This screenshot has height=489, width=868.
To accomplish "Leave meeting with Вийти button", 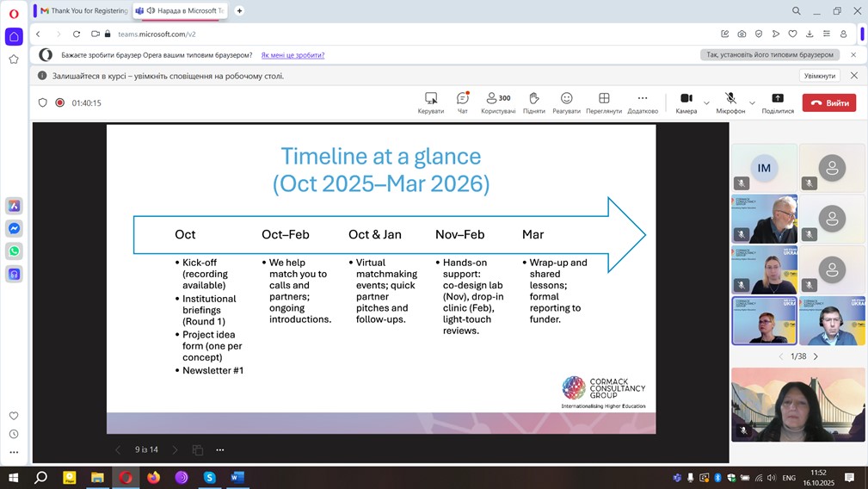I will tap(829, 102).
